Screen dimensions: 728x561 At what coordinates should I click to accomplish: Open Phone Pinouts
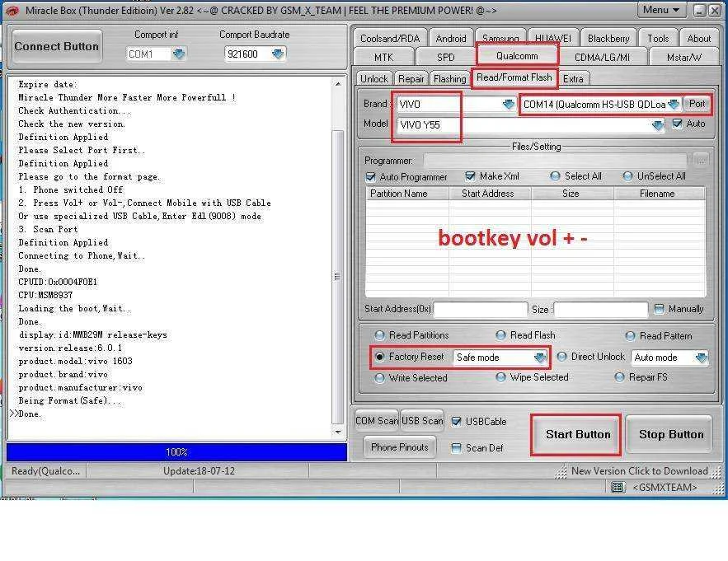399,446
